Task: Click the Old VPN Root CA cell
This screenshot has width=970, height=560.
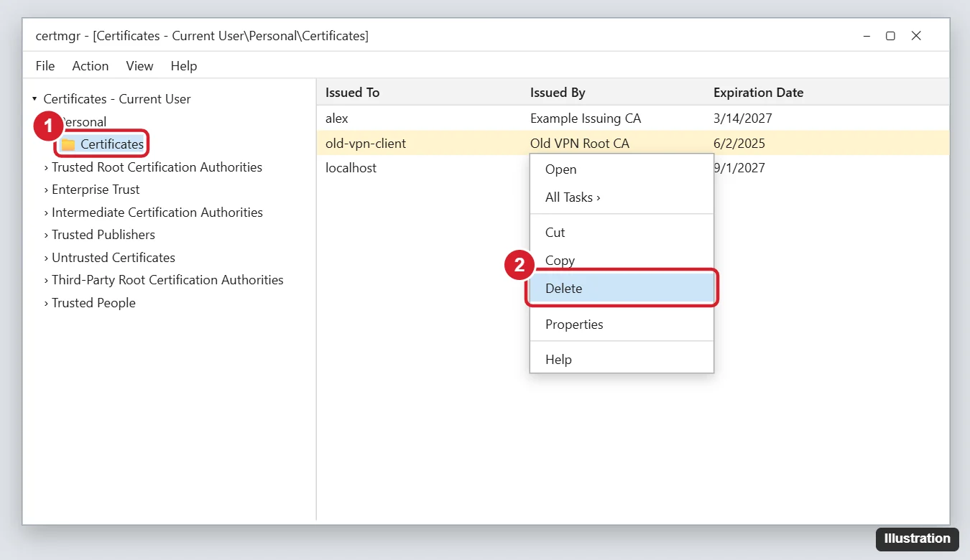Action: point(580,144)
